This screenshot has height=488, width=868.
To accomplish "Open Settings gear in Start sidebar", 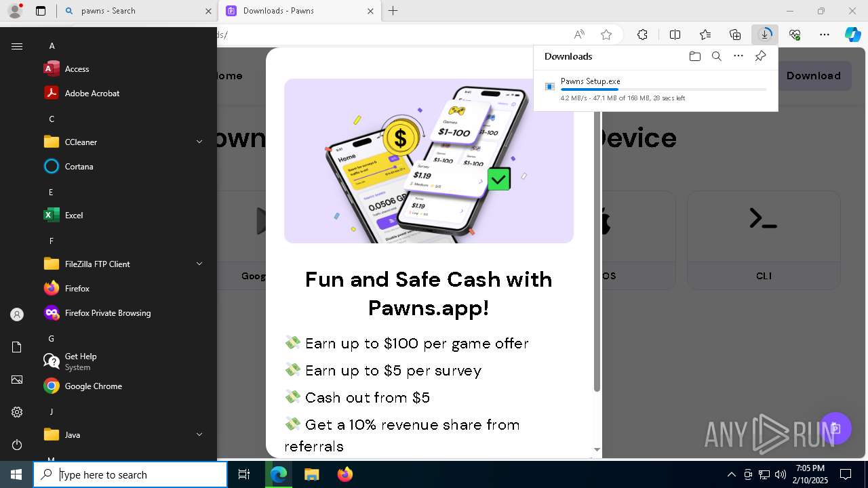I will [17, 412].
